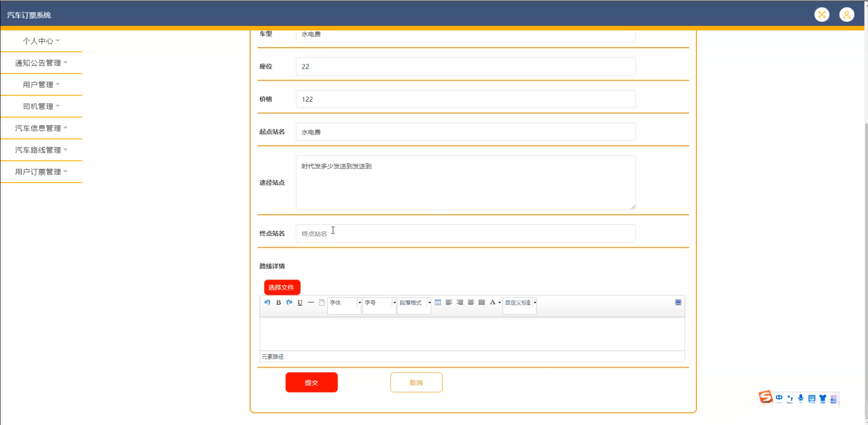This screenshot has height=425, width=868.
Task: Click the 起点站名 input field
Action: (x=466, y=132)
